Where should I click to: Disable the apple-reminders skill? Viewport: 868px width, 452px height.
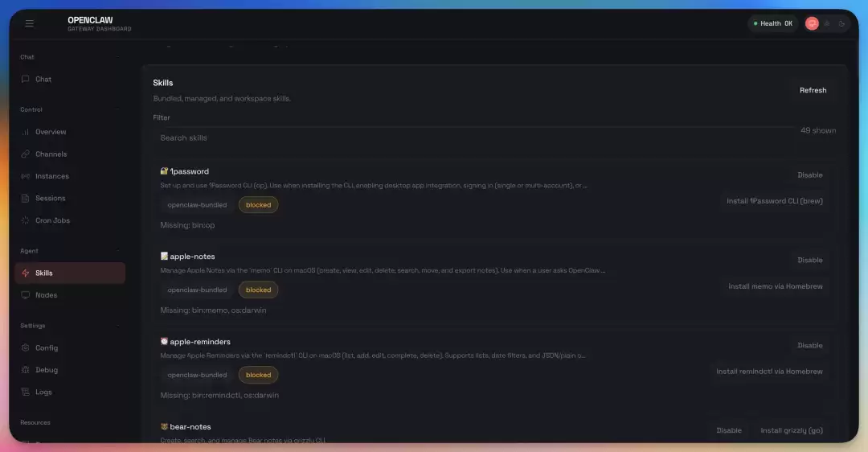pyautogui.click(x=810, y=345)
